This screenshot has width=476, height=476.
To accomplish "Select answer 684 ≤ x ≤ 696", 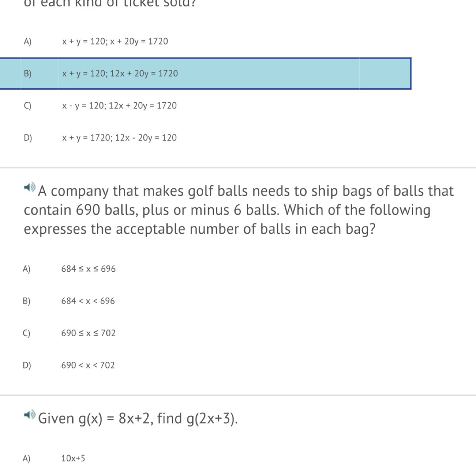I will (x=88, y=269).
